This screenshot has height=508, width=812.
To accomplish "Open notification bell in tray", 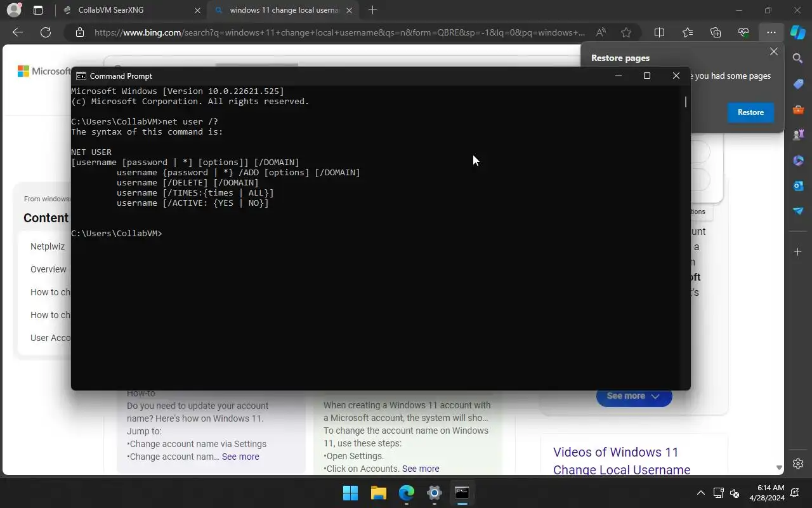I will [796, 493].
